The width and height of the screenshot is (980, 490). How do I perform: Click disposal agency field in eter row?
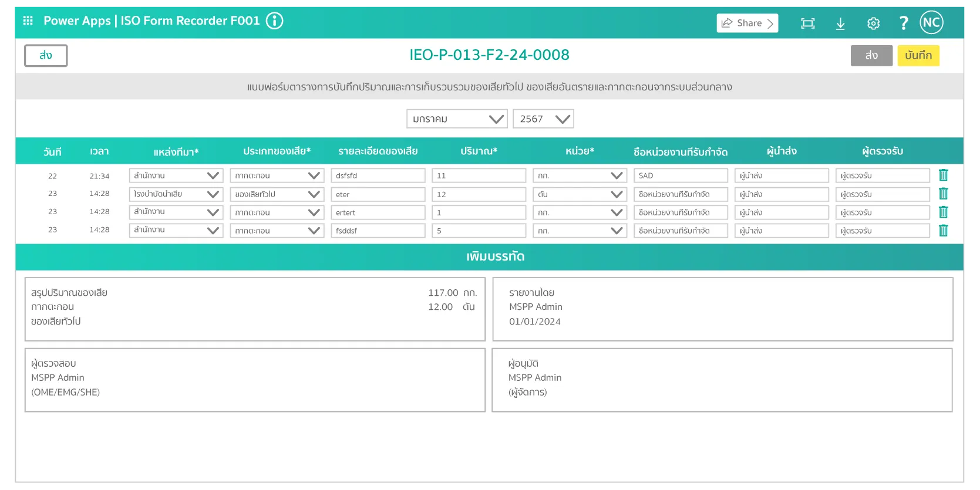pyautogui.click(x=681, y=194)
